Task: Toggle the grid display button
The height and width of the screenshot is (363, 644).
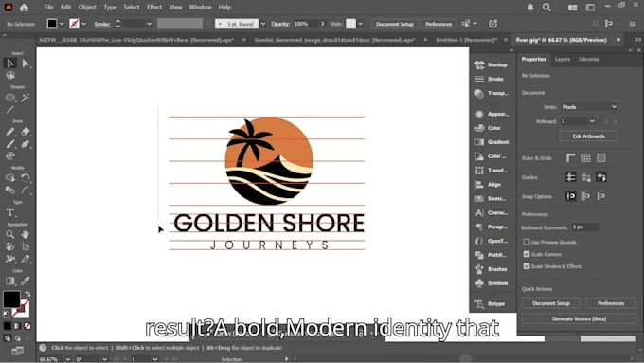Action: [585, 158]
